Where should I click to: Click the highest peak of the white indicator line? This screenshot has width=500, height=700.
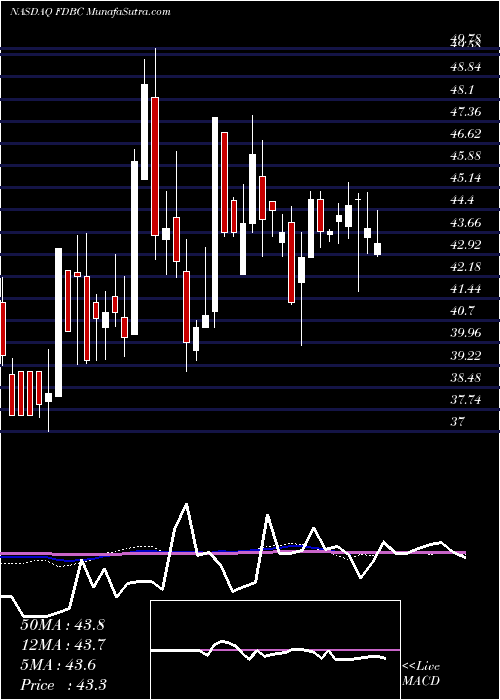pyautogui.click(x=186, y=505)
